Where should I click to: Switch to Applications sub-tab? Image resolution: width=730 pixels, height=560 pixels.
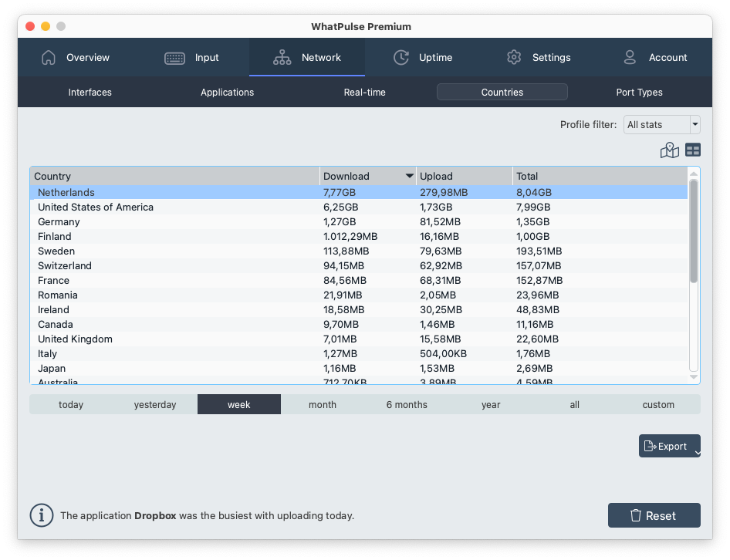(x=227, y=92)
